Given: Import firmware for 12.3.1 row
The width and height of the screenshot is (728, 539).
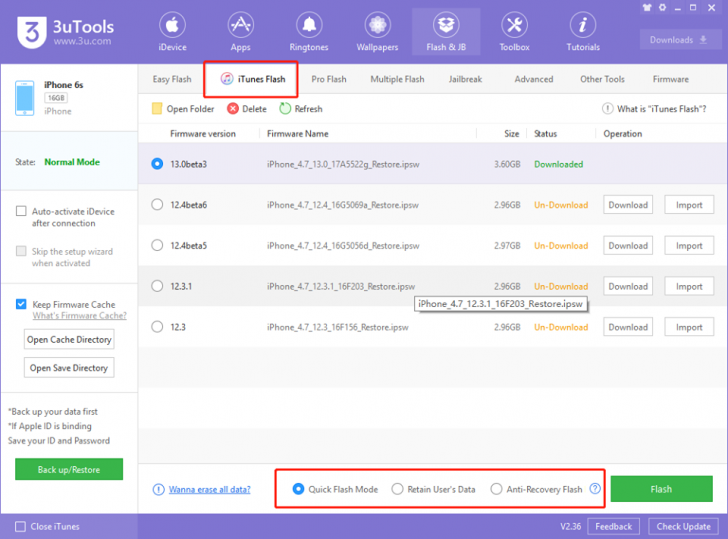Looking at the screenshot, I should pos(689,286).
